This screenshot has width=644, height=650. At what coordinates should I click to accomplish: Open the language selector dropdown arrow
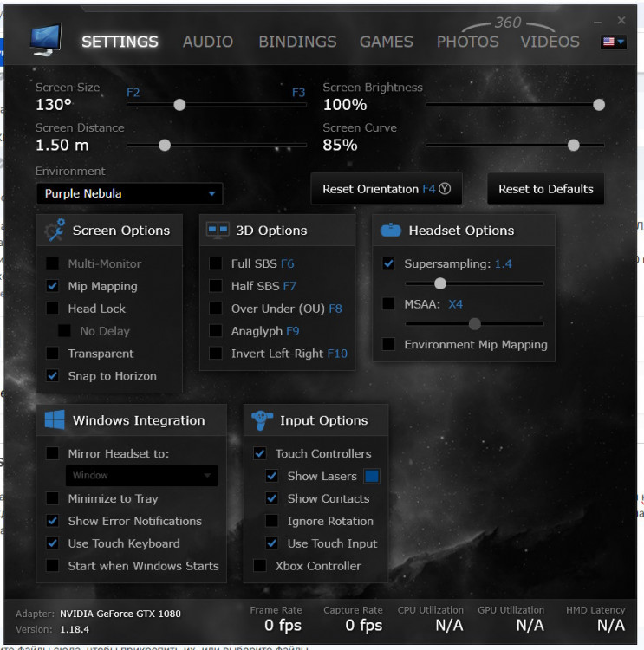pos(621,42)
